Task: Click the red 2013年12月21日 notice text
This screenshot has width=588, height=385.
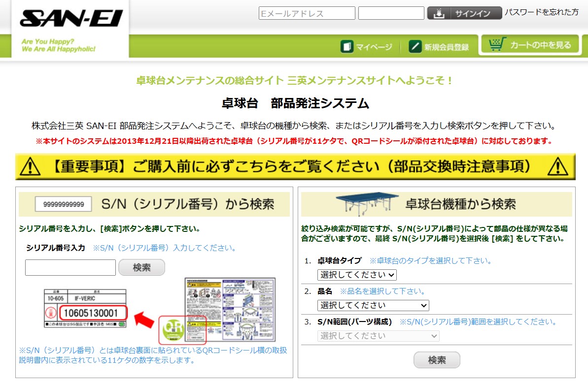Action: [x=294, y=141]
